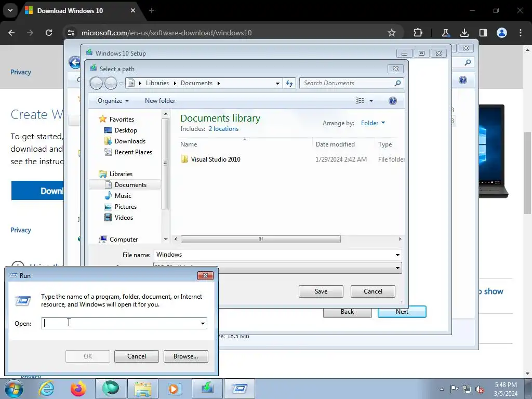Click the navigation pane vertical scrollbar
Image resolution: width=532 pixels, height=399 pixels.
pos(165,164)
